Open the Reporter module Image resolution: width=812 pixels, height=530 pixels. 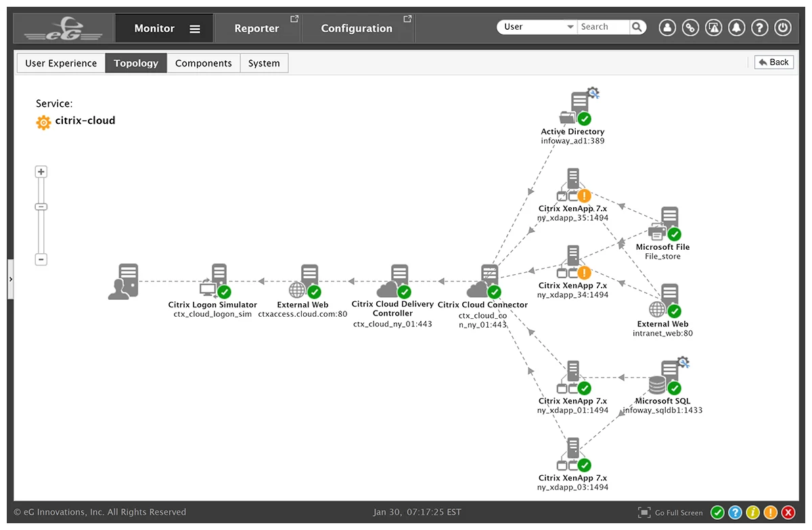(256, 28)
